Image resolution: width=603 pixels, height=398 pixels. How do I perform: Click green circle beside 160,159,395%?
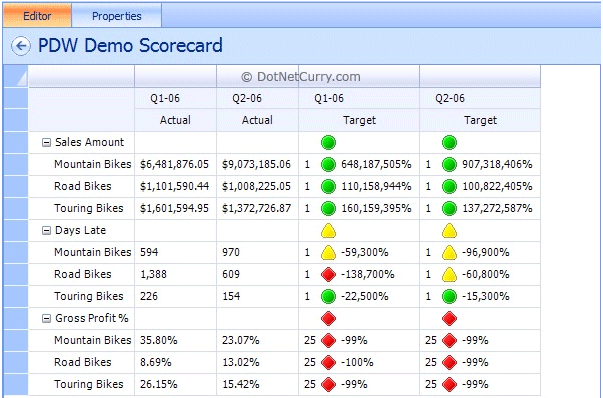pyautogui.click(x=328, y=208)
